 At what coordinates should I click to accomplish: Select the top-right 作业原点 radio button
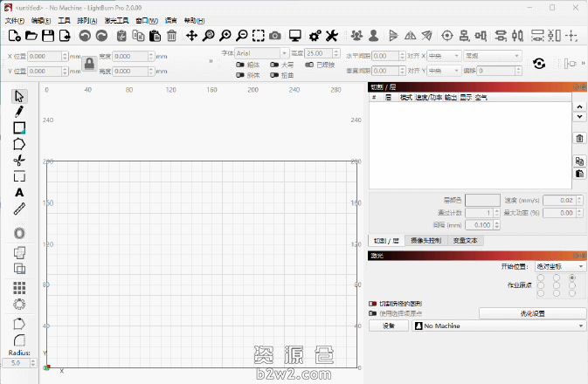click(572, 278)
